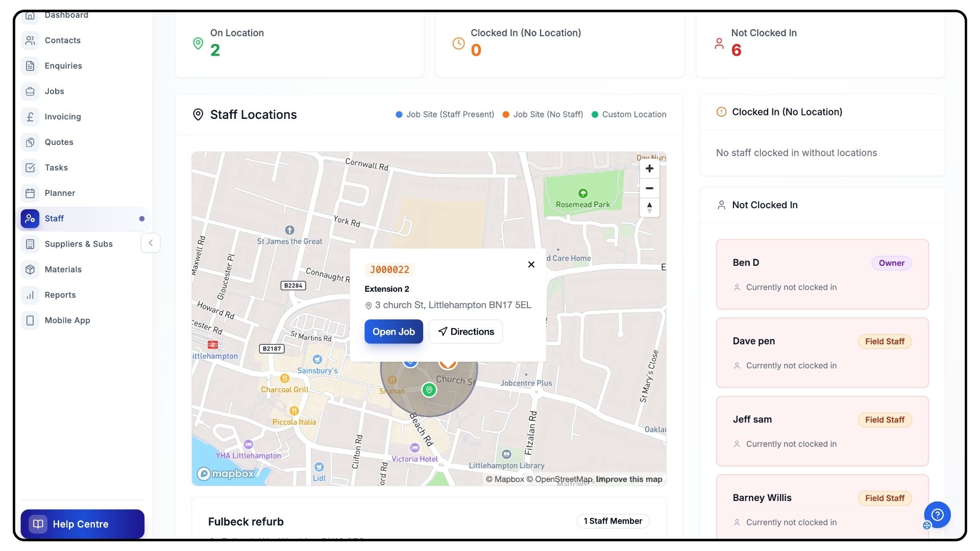Zoom in on the map
Viewport: 980px width, 551px height.
(x=649, y=169)
